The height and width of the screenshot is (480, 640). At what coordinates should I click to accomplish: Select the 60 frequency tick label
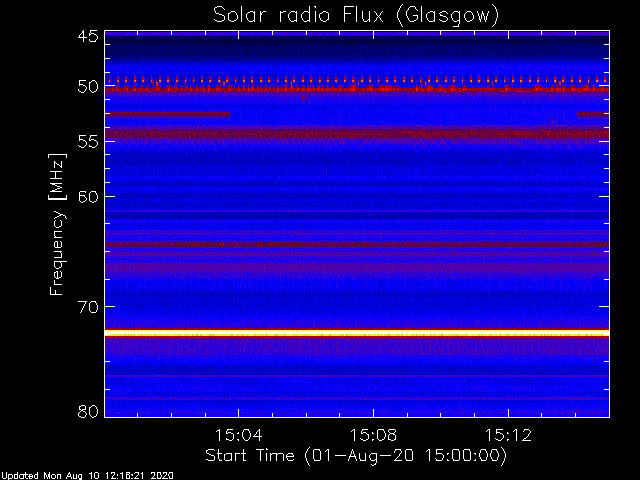pyautogui.click(x=88, y=197)
